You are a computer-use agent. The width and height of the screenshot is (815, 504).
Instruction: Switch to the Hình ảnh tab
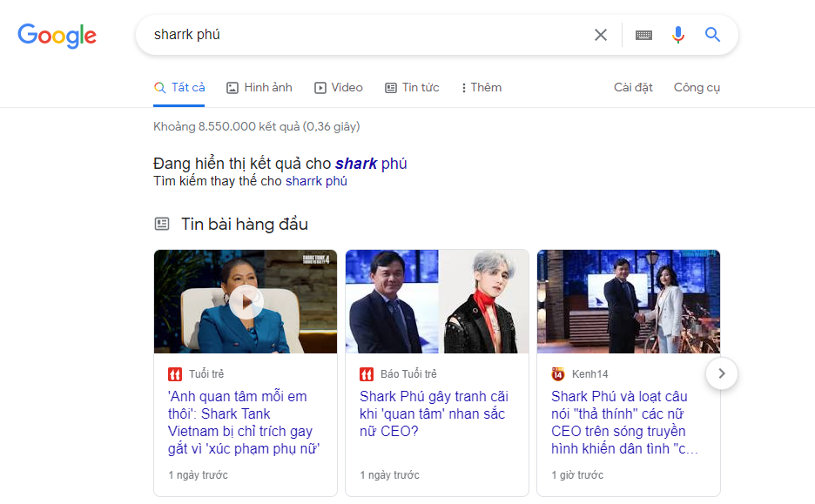(259, 88)
